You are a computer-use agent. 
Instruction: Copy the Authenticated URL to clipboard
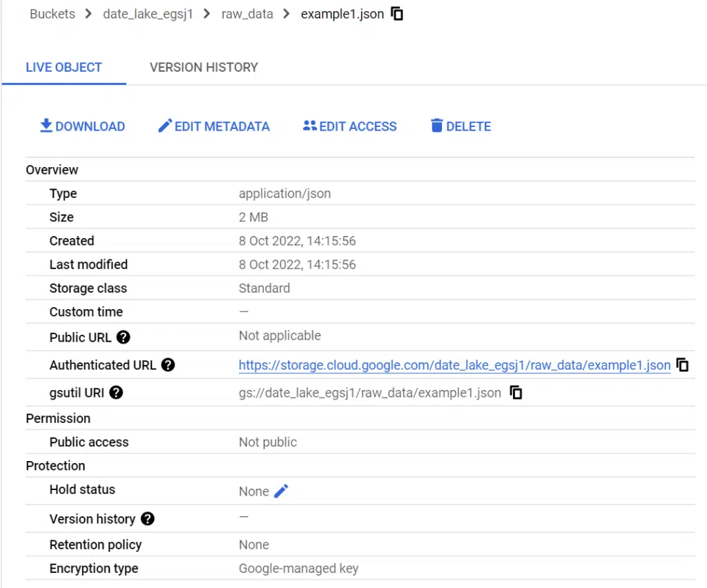point(682,365)
